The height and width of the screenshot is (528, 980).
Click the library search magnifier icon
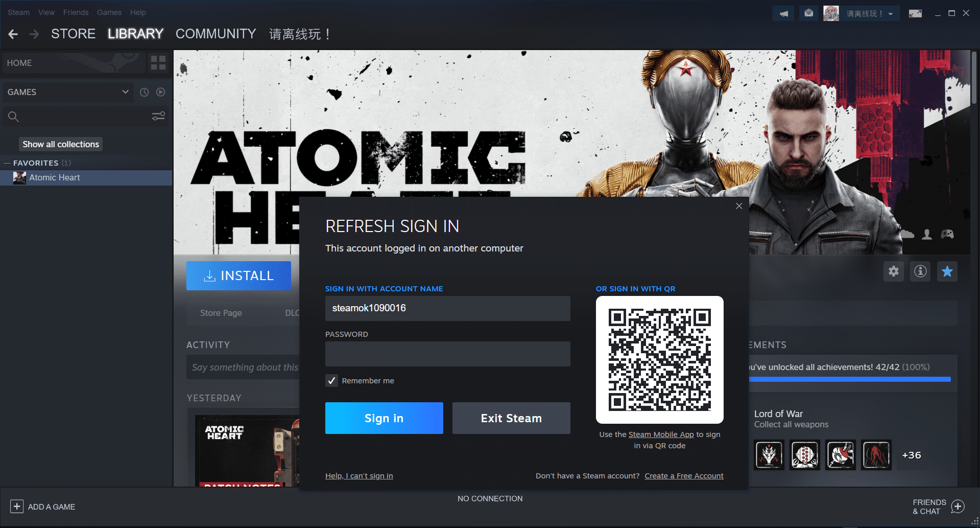coord(13,117)
